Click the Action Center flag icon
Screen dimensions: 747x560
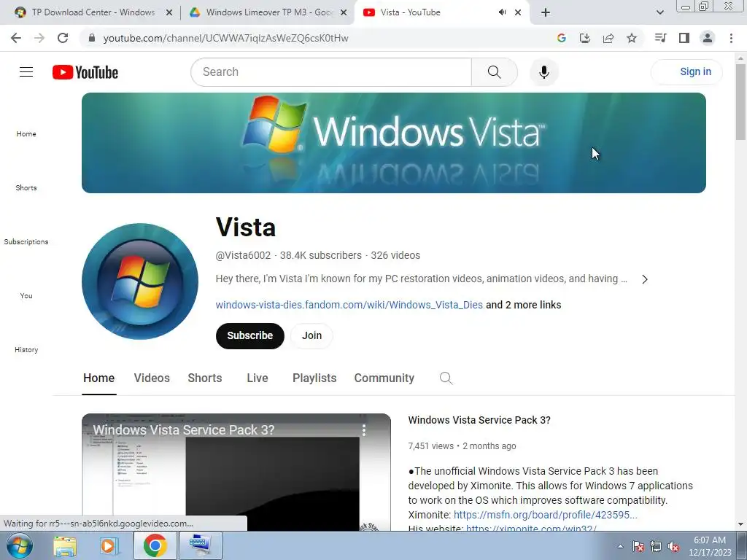(x=638, y=546)
